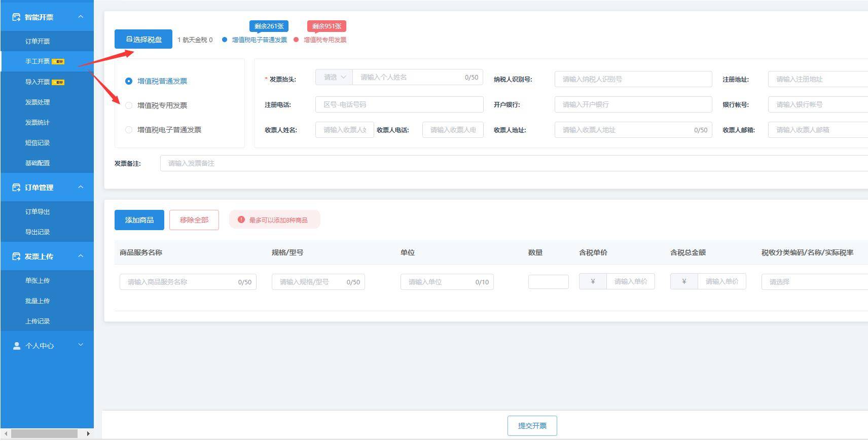Click the warning icon in product limit notice

[x=241, y=220]
